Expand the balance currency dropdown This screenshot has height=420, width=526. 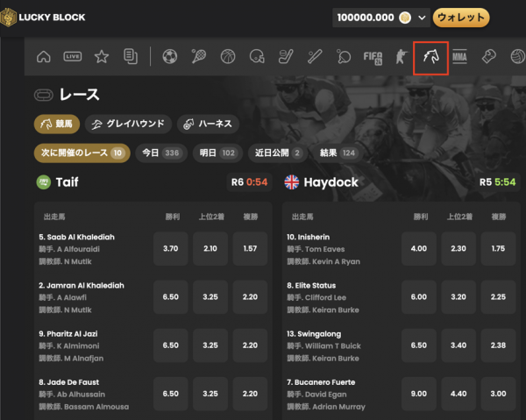click(422, 18)
